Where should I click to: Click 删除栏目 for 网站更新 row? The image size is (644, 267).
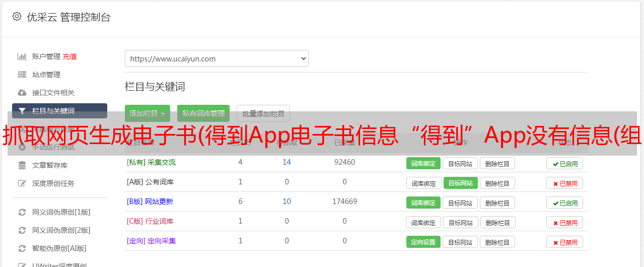(497, 203)
